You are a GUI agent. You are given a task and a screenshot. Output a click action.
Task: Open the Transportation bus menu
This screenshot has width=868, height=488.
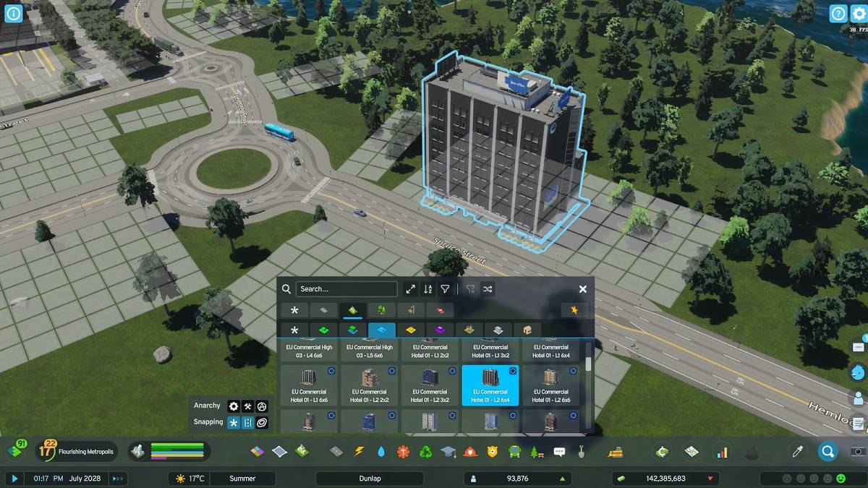[x=515, y=452]
